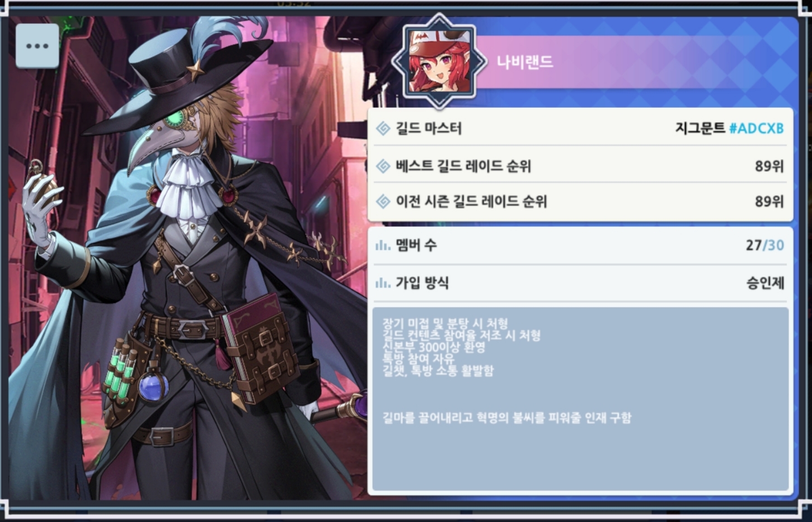Click the diamond icon beside 베스트 길드 레이드 순위
The height and width of the screenshot is (522, 812).
pyautogui.click(x=383, y=166)
